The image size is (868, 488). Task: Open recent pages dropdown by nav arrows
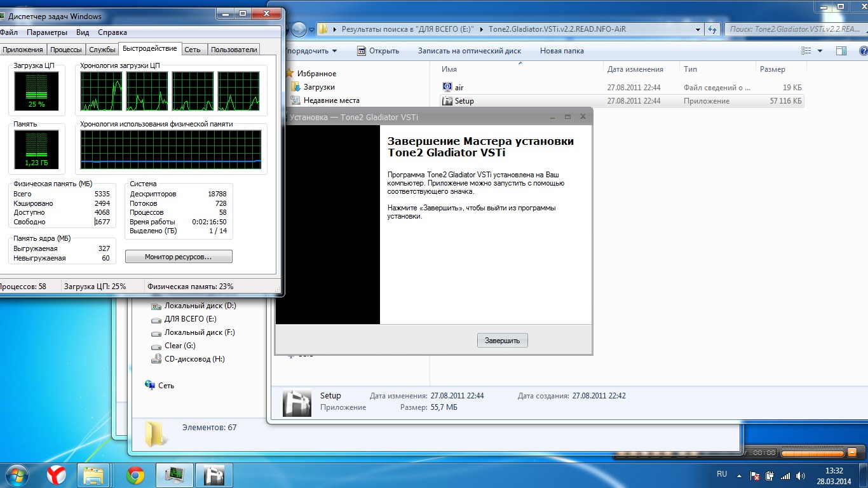pos(311,29)
